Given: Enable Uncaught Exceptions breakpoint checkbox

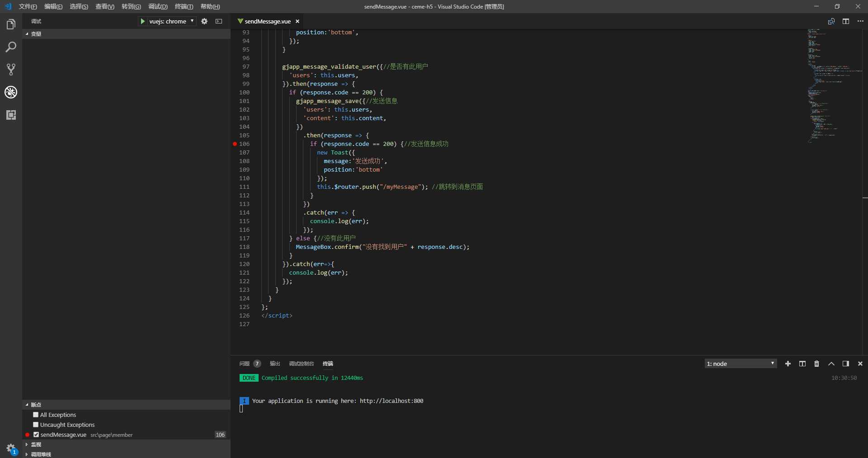Looking at the screenshot, I should click(x=36, y=425).
